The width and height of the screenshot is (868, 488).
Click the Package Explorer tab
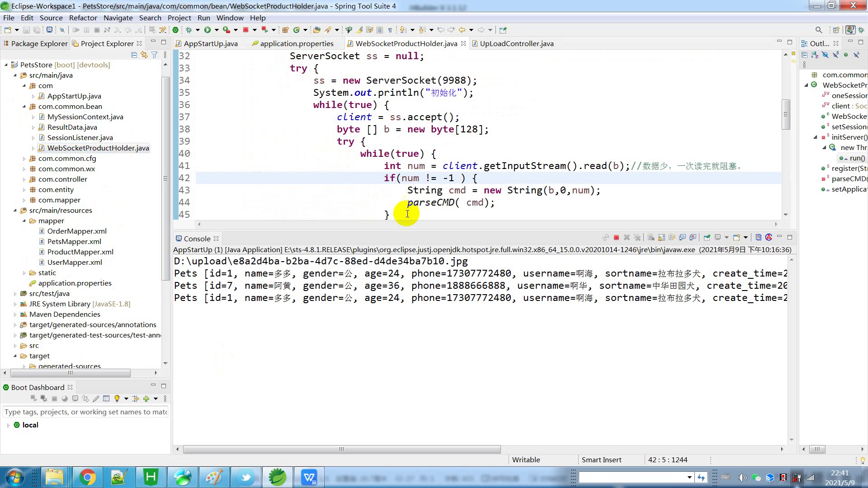[x=39, y=44]
